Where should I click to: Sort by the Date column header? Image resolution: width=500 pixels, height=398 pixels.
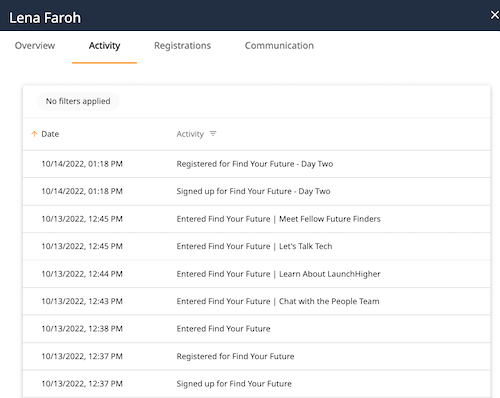50,134
